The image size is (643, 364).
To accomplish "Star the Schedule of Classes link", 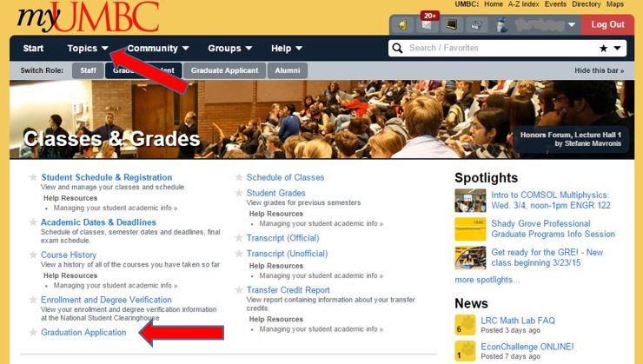I will pos(239,177).
